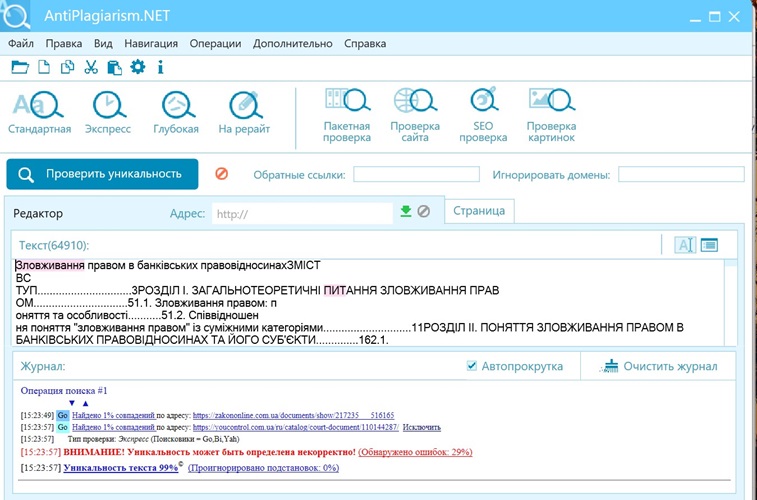Click first Найдено 1% совпадений link
Image resolution: width=757 pixels, height=500 pixels.
(113, 415)
